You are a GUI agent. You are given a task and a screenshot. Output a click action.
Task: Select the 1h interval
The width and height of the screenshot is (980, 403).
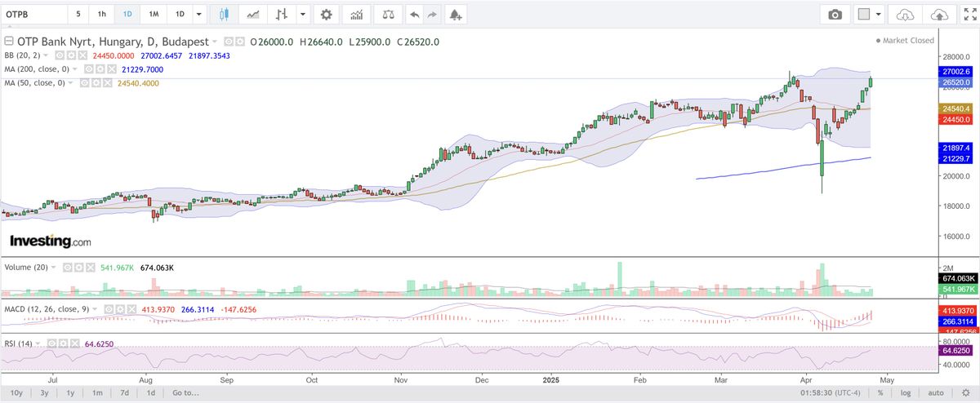coord(101,14)
